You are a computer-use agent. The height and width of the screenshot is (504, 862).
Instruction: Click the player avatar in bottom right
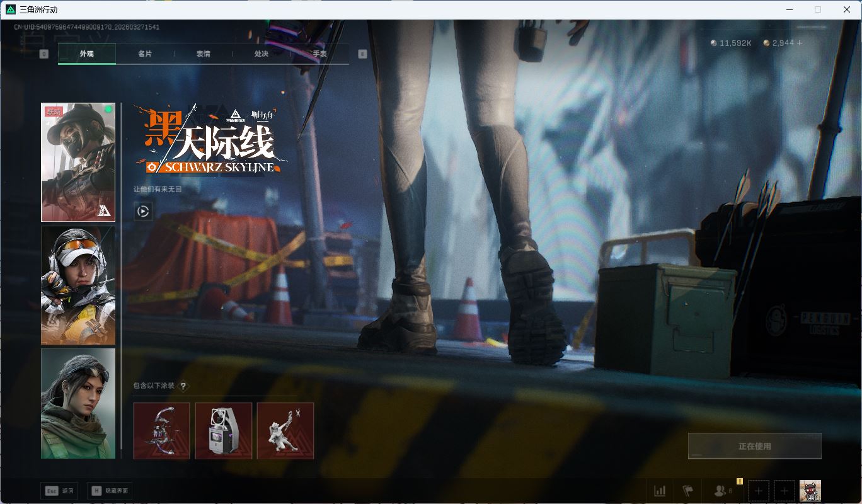[810, 491]
